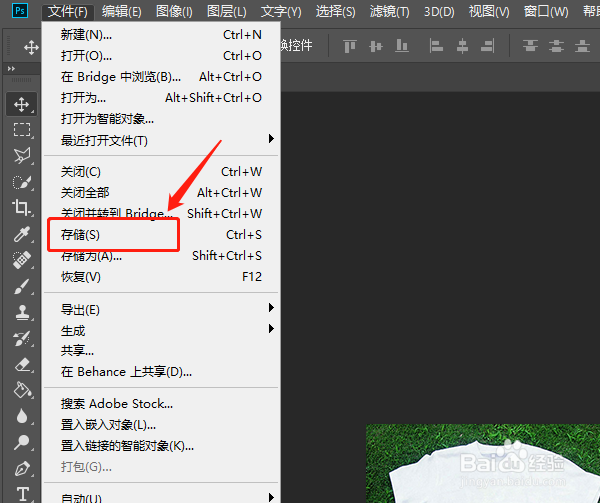Click the Move tool options bar icon
Image resolution: width=600 pixels, height=503 pixels.
pyautogui.click(x=31, y=48)
